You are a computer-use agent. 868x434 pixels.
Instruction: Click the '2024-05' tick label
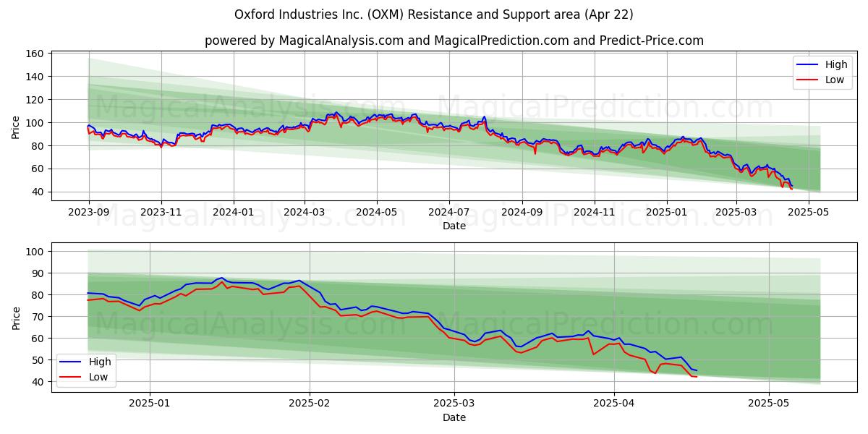(376, 213)
